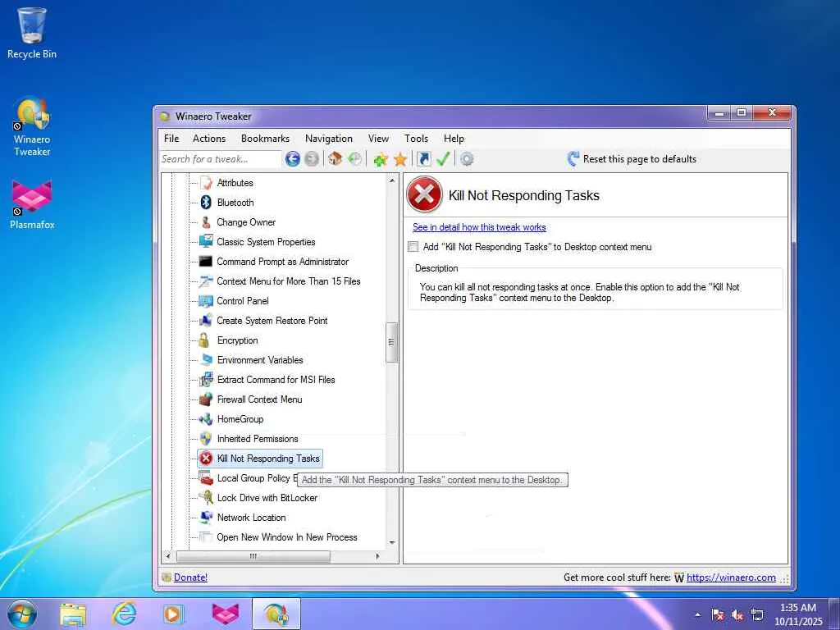The image size is (840, 630).
Task: Select the Attributes tweak in tree
Action: (235, 183)
